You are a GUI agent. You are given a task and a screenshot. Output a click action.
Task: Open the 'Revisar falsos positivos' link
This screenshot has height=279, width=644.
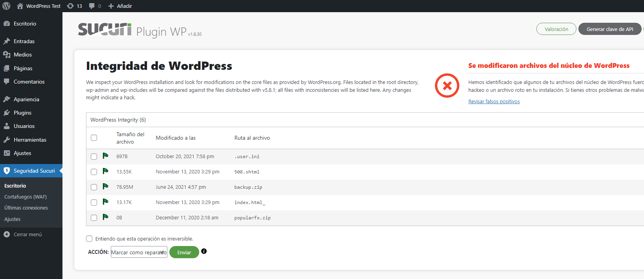494,101
